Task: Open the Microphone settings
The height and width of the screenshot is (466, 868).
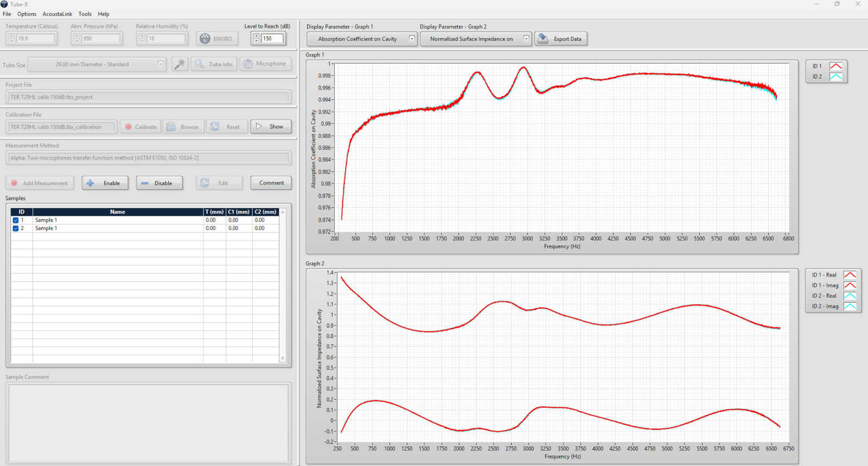Action: (266, 64)
